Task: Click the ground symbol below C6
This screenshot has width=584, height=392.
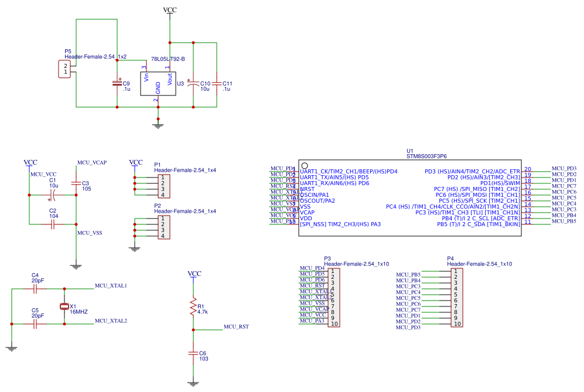Action: (193, 383)
